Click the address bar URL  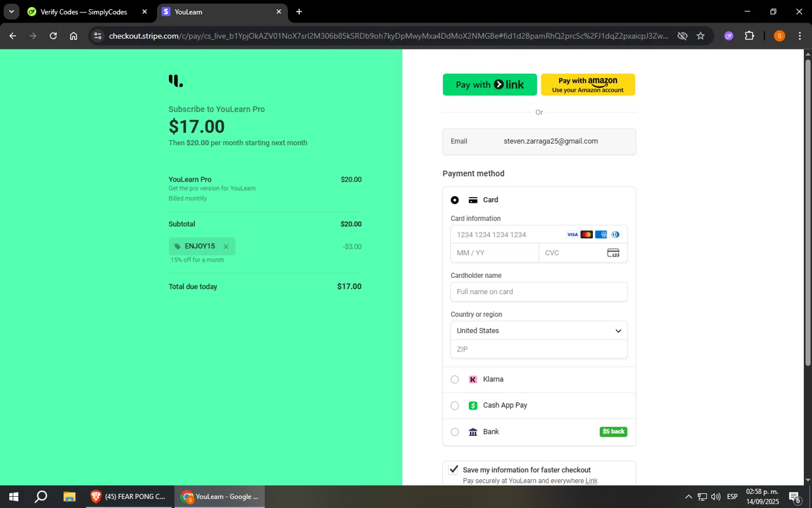pos(388,36)
